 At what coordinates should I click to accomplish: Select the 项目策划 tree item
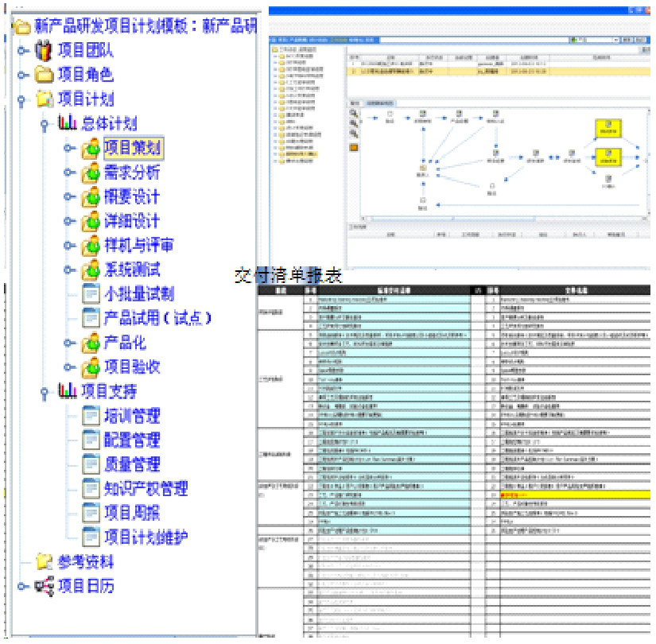point(133,148)
